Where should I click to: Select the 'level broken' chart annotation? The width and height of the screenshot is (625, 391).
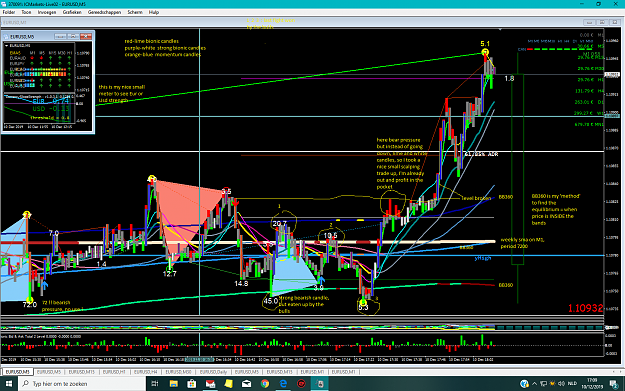coord(476,198)
